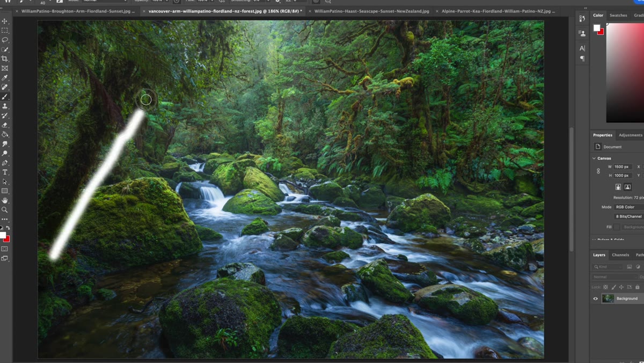Click the toolbar foreground white color swatch

coord(3,235)
